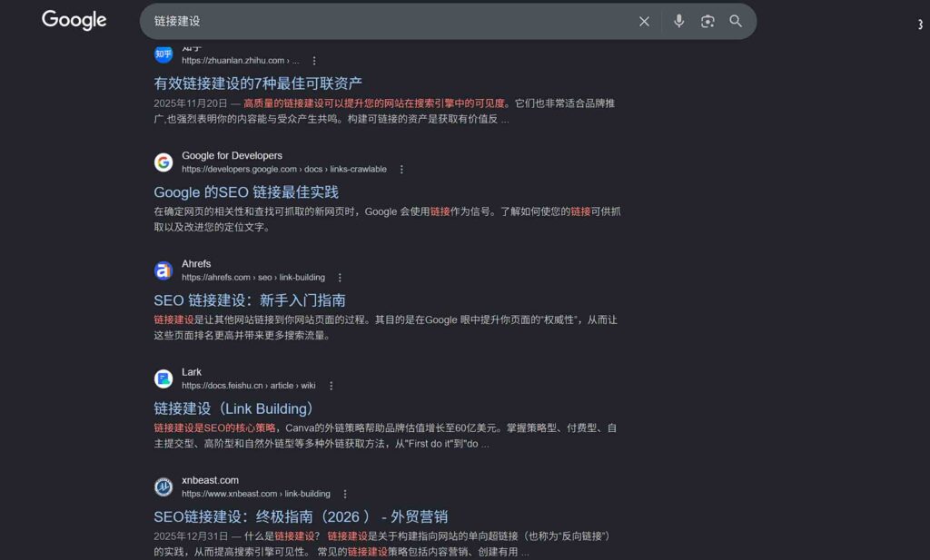Click the magnifier search icon

tap(736, 22)
